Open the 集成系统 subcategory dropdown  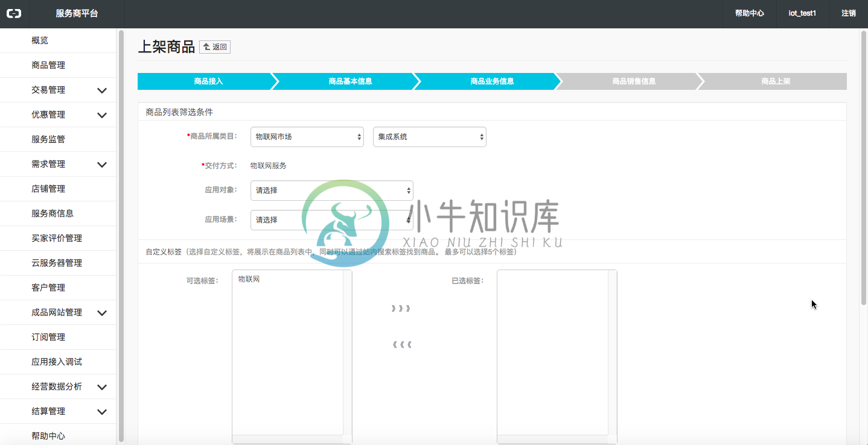click(x=430, y=137)
